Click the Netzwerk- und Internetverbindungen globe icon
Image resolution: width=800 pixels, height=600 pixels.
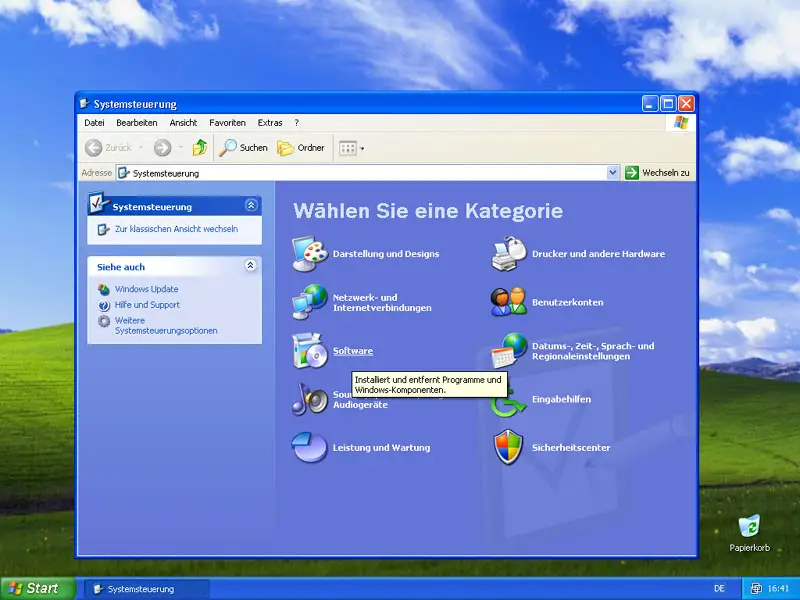(310, 302)
